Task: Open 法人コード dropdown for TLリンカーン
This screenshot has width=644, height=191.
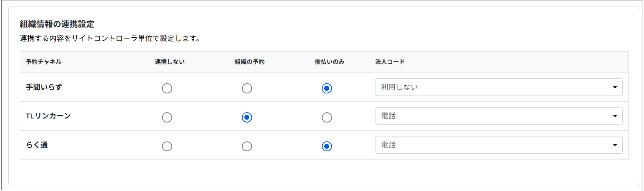Action: [x=498, y=116]
